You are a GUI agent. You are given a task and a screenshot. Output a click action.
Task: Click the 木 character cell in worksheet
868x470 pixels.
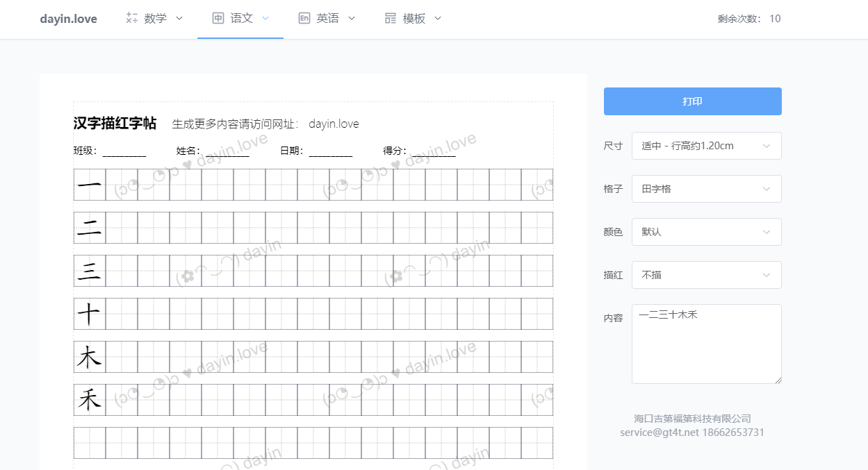click(90, 358)
